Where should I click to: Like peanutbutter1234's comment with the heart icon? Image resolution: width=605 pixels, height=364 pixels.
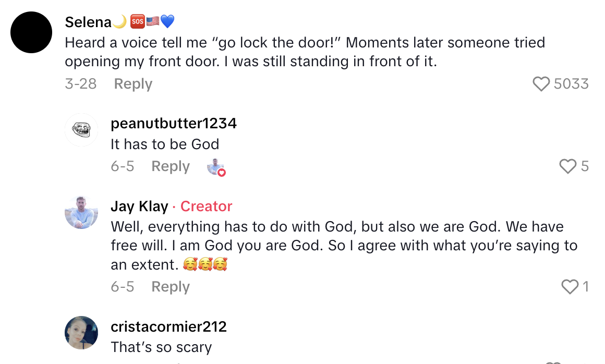pyautogui.click(x=568, y=166)
